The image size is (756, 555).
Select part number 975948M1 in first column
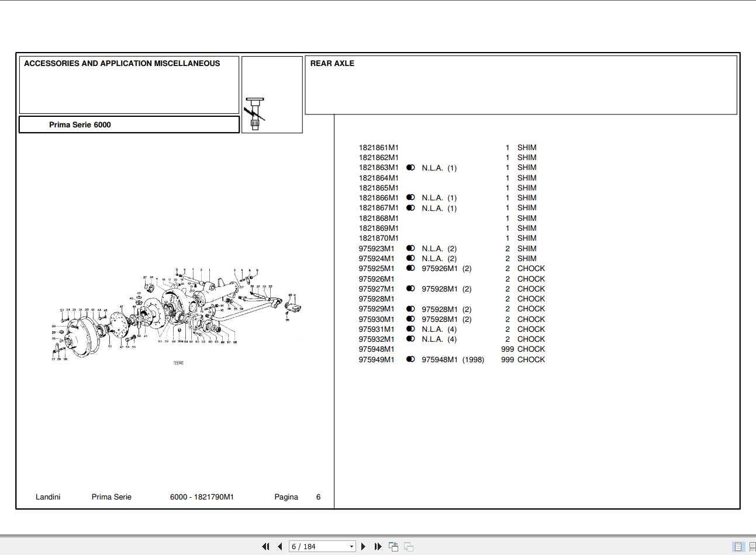377,349
